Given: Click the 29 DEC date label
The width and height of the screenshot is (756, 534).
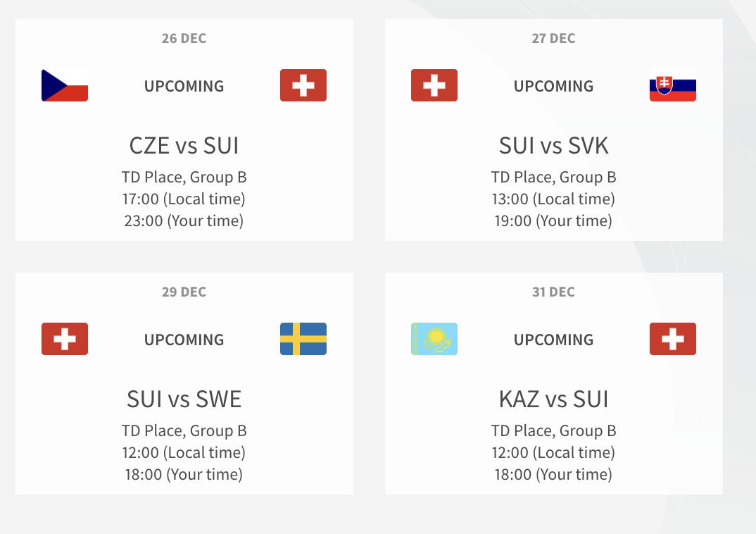Looking at the screenshot, I should coord(184,292).
